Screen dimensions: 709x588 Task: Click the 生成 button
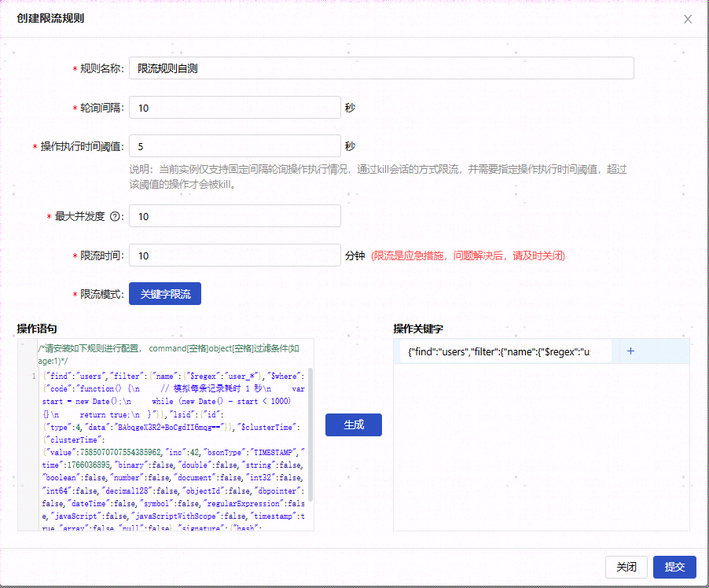[354, 424]
